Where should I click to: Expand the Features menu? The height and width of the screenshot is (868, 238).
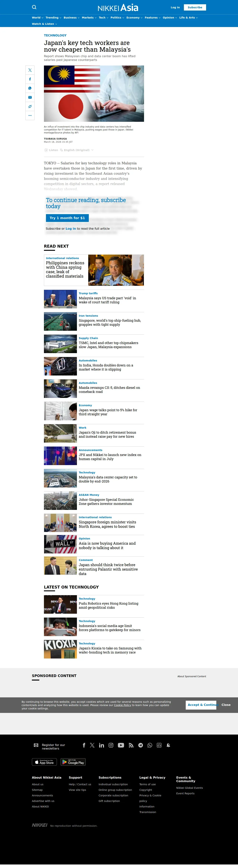pyautogui.click(x=153, y=18)
